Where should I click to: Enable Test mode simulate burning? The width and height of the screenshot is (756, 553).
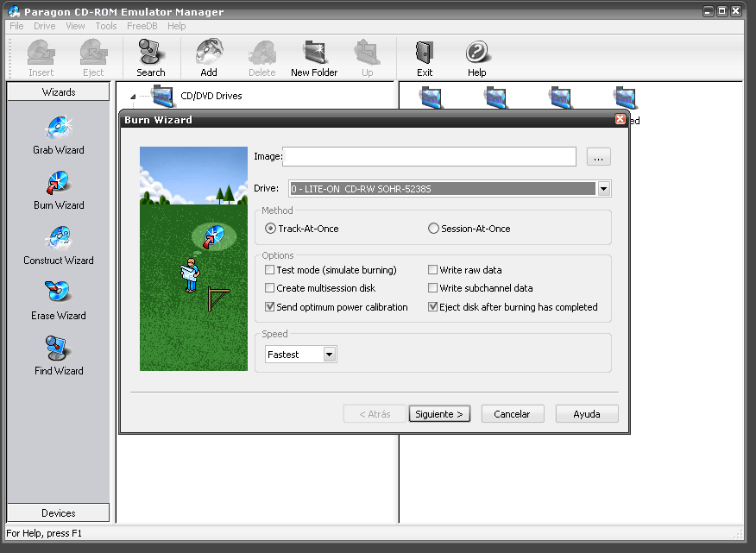[x=269, y=270]
